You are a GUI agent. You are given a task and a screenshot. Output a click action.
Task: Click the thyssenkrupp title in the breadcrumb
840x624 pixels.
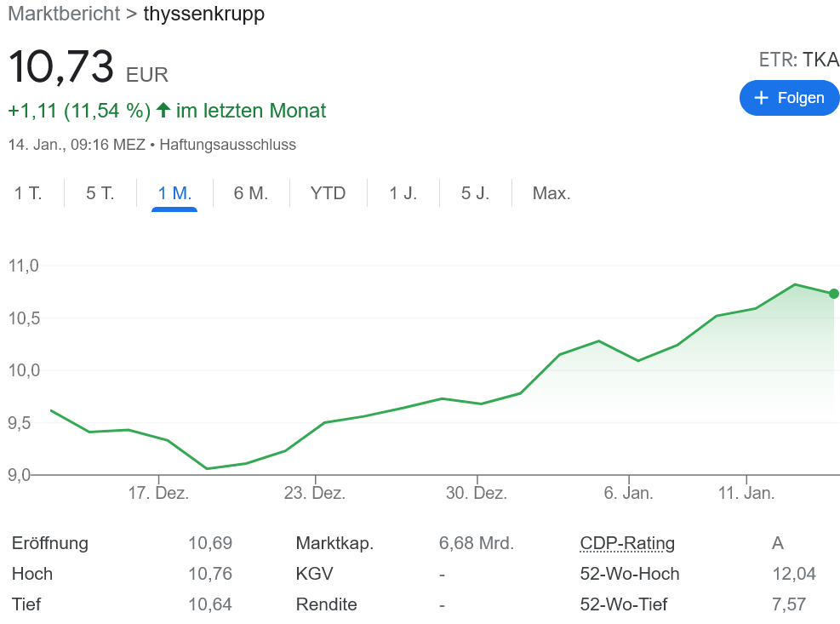[204, 14]
